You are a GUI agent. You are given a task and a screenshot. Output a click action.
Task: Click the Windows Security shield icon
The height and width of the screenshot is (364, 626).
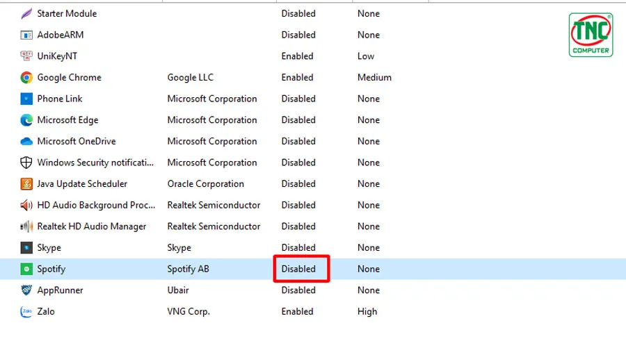click(x=26, y=163)
